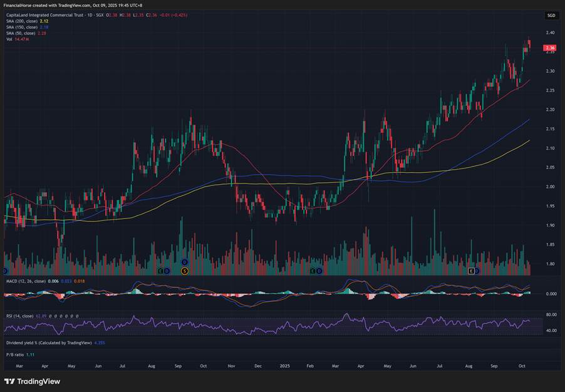Screen dimensions: 565x392
Task: Click the dividend D marker at chart's left edge
Action: pos(5,271)
